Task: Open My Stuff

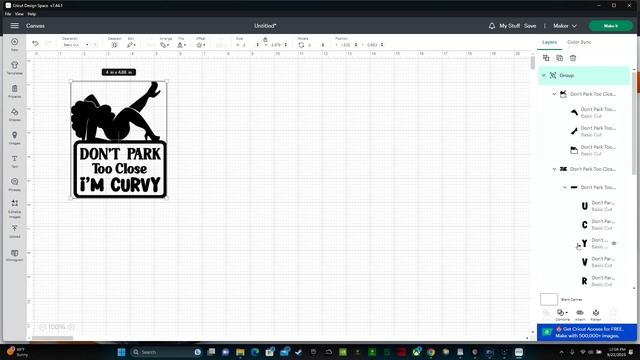Action: tap(509, 26)
